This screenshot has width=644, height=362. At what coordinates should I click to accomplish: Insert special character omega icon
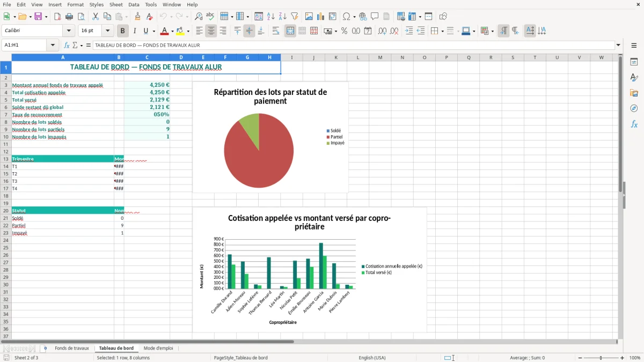click(x=346, y=17)
